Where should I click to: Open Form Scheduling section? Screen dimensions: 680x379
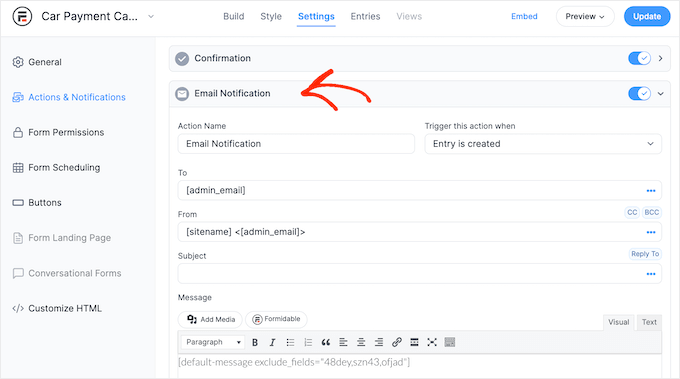(64, 167)
